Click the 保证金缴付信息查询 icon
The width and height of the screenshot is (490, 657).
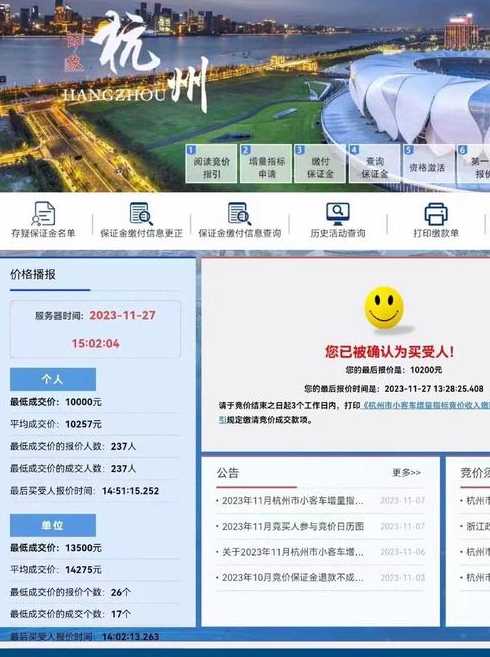coord(239,214)
